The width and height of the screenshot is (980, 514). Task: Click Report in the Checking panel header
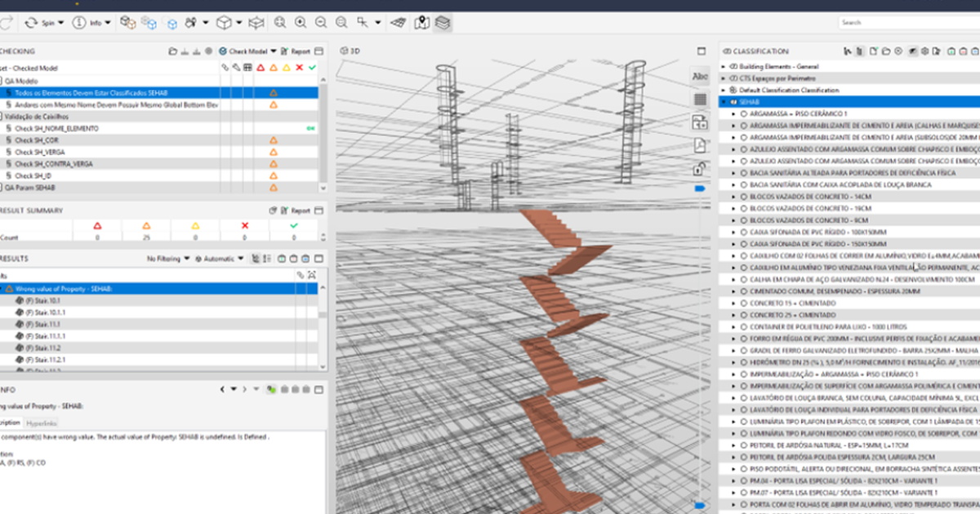(297, 51)
